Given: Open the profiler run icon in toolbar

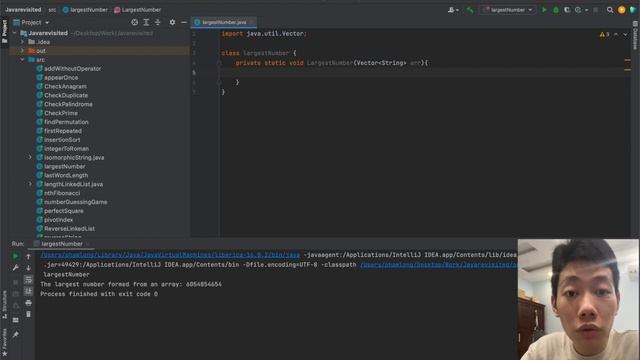Looking at the screenshot, I should pos(578,10).
